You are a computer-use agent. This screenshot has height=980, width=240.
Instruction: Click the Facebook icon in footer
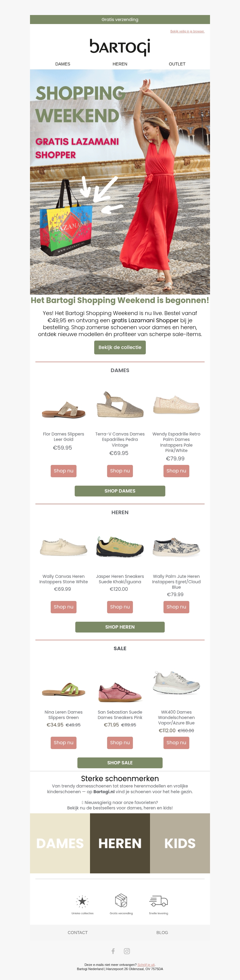tap(113, 951)
